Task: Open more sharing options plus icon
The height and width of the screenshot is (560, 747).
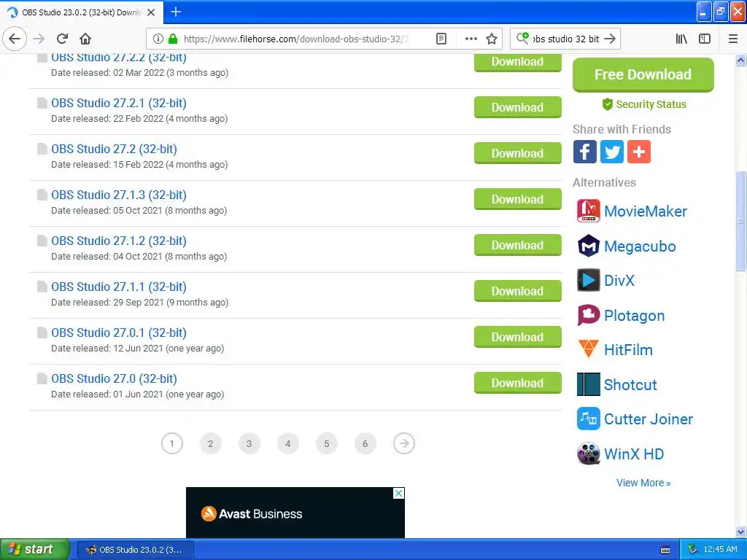Action: point(639,152)
